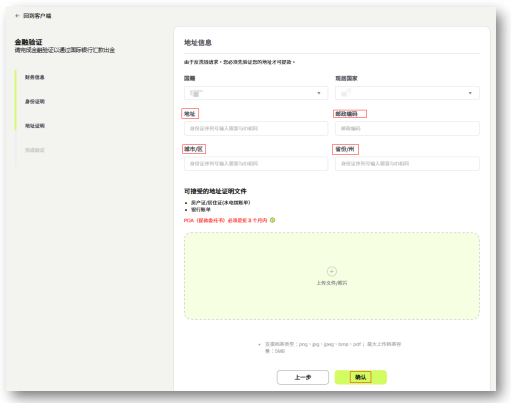Viewport: 511px width, 403px height.
Task: Click the info icon beside POA notice
Action: pos(273,220)
